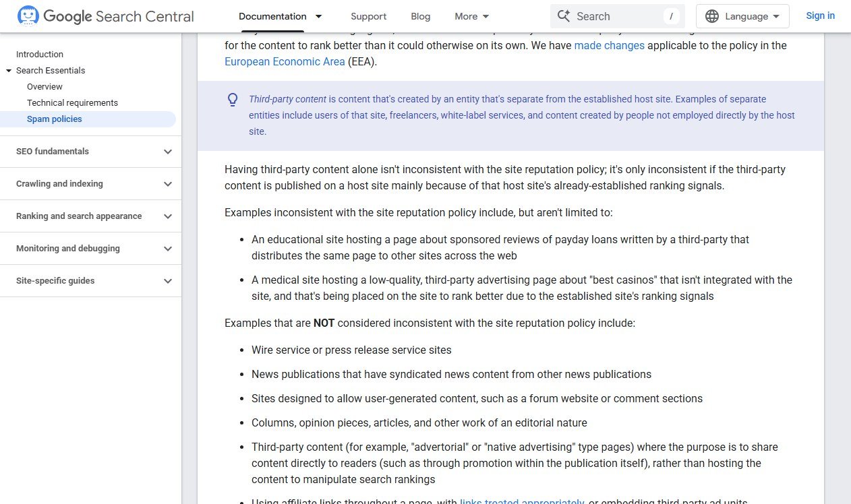
Task: Follow the 'links treated appropriately' link
Action: coord(522,501)
